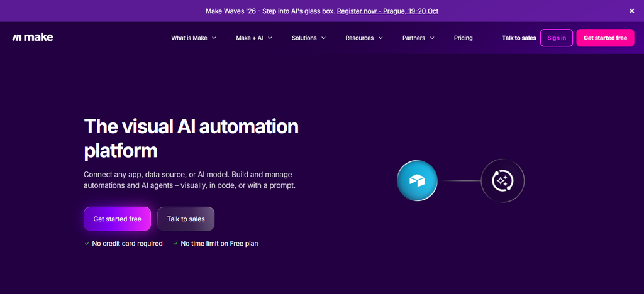Expand the chevron beside Solutions
Image resolution: width=644 pixels, height=294 pixels.
323,38
